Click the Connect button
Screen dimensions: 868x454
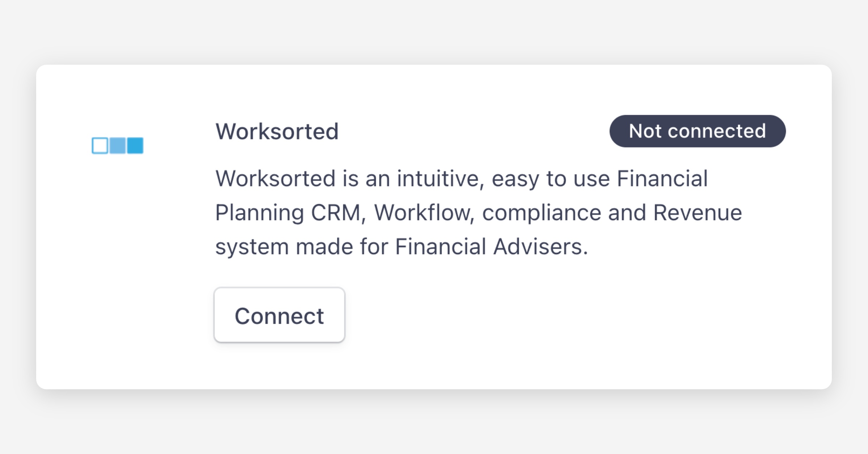point(279,315)
